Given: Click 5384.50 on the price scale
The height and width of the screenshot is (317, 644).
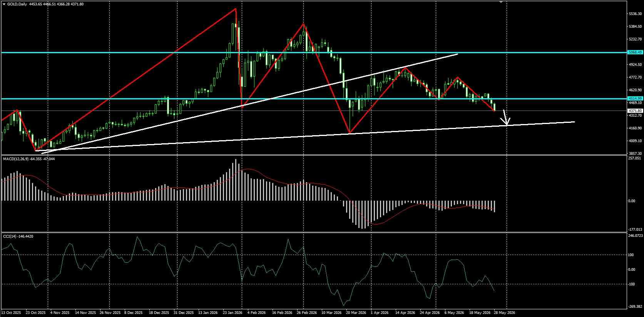Looking at the screenshot, I should [x=635, y=27].
